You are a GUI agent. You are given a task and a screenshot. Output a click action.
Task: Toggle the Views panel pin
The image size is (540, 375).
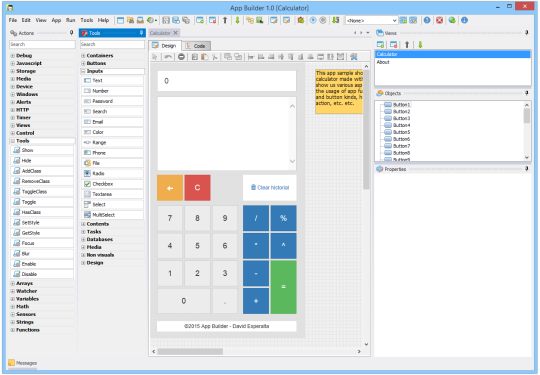pos(527,33)
